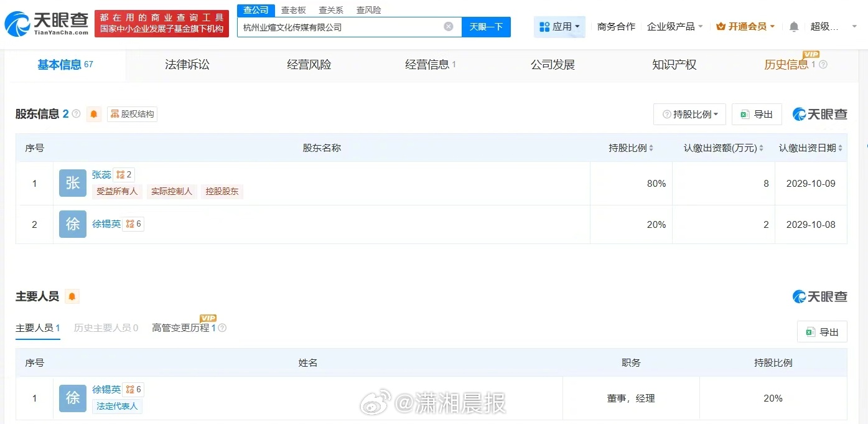The height and width of the screenshot is (424, 868).
Task: Open the 商务合作 link
Action: tap(616, 27)
